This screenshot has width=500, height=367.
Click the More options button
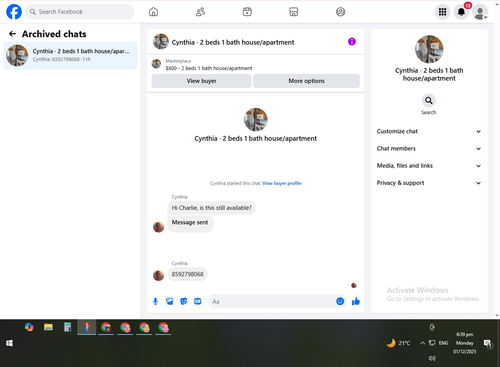point(306,81)
